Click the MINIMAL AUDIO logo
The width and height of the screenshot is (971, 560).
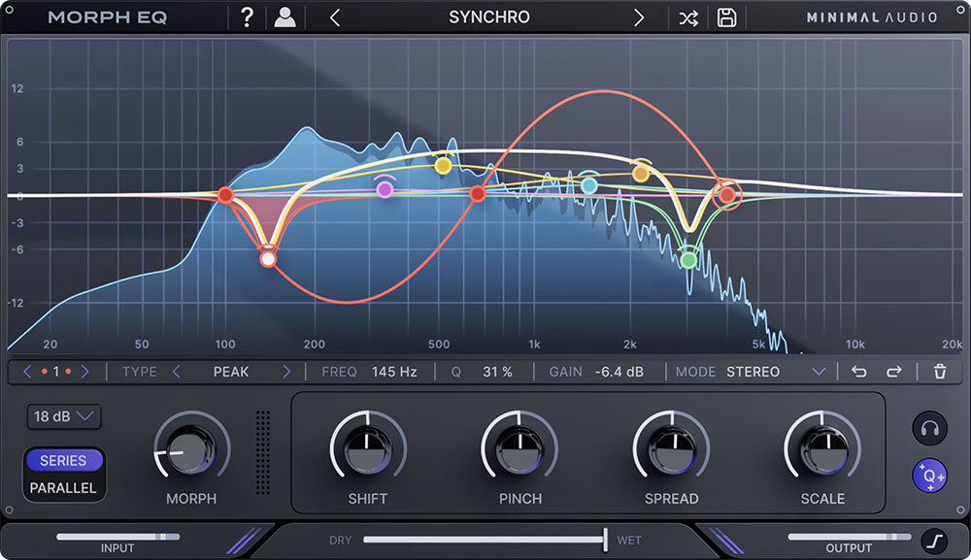point(873,16)
